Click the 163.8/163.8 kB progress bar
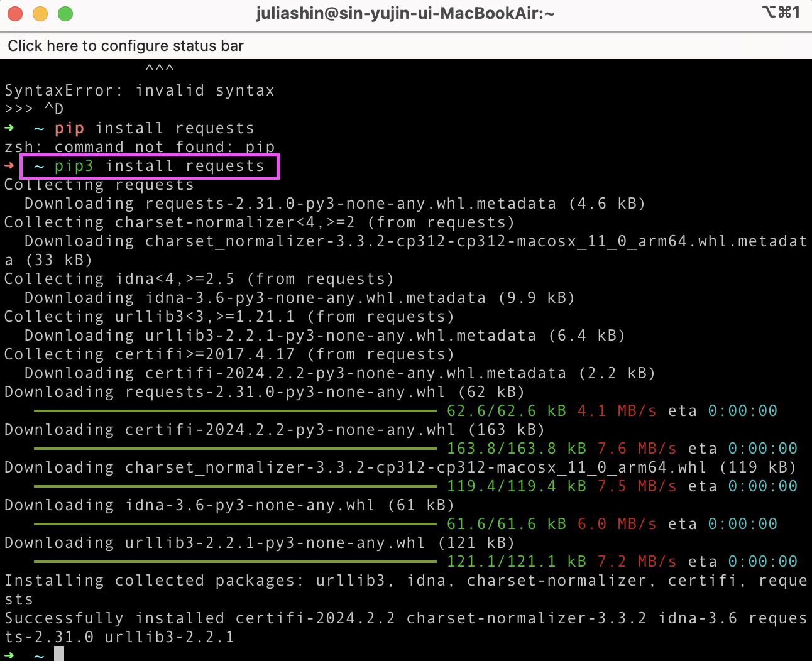The image size is (812, 661). click(236, 449)
